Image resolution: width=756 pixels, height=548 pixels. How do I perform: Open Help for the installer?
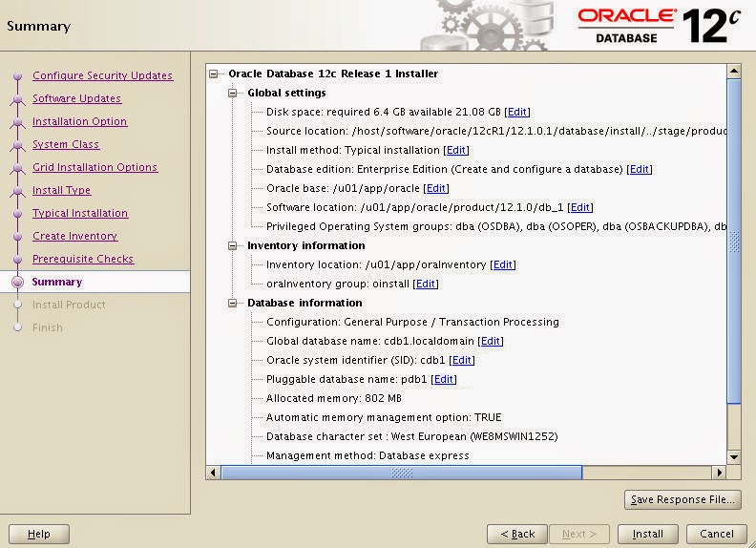coord(39,534)
